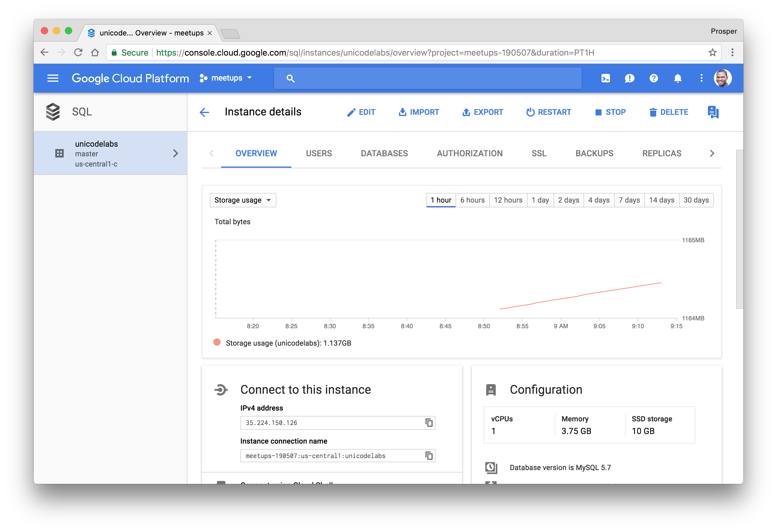
Task: Click the Storage usage legend color dot
Action: tap(217, 342)
